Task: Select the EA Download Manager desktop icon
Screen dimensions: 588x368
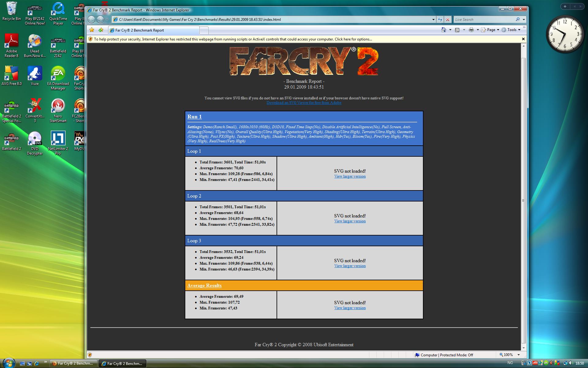Action: [x=58, y=78]
